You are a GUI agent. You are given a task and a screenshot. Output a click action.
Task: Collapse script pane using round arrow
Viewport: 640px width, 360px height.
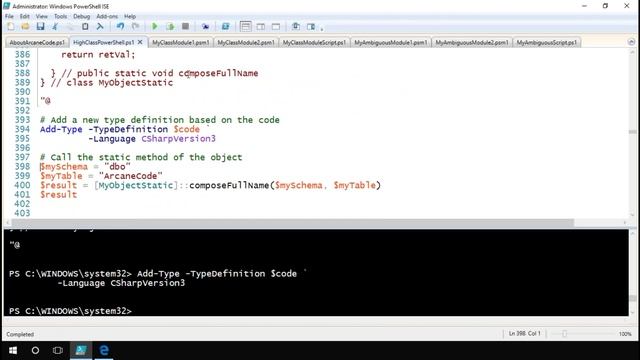[x=631, y=42]
